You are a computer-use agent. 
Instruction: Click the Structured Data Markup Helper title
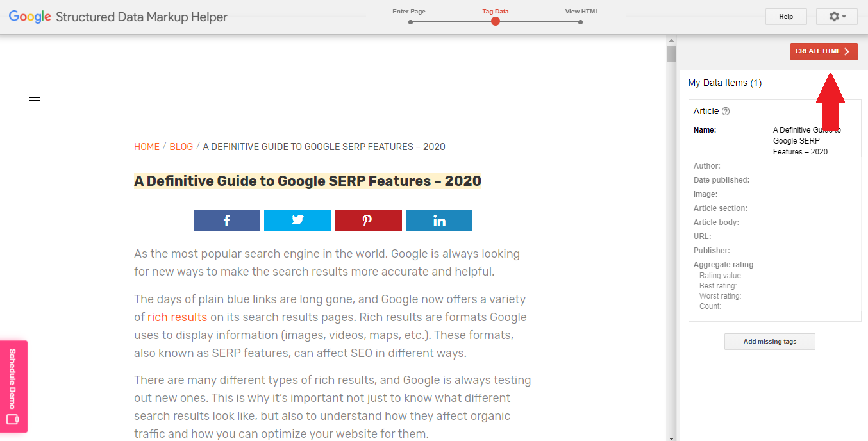click(x=142, y=17)
